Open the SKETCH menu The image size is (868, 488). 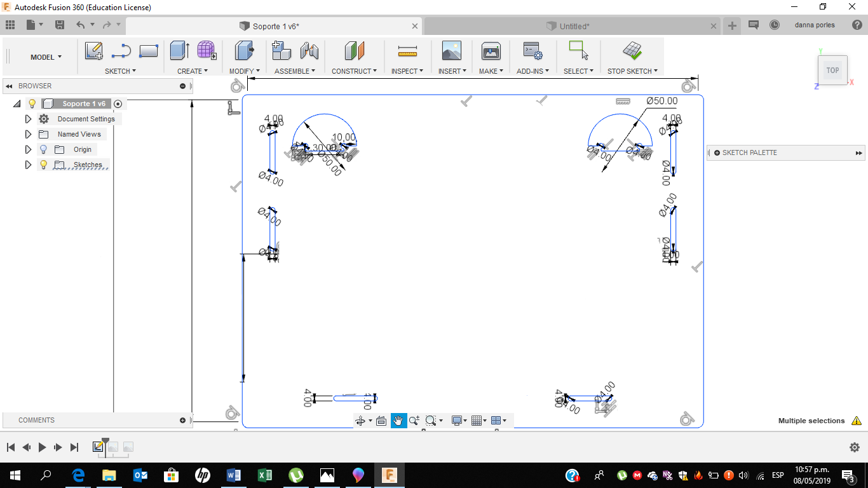pyautogui.click(x=120, y=71)
